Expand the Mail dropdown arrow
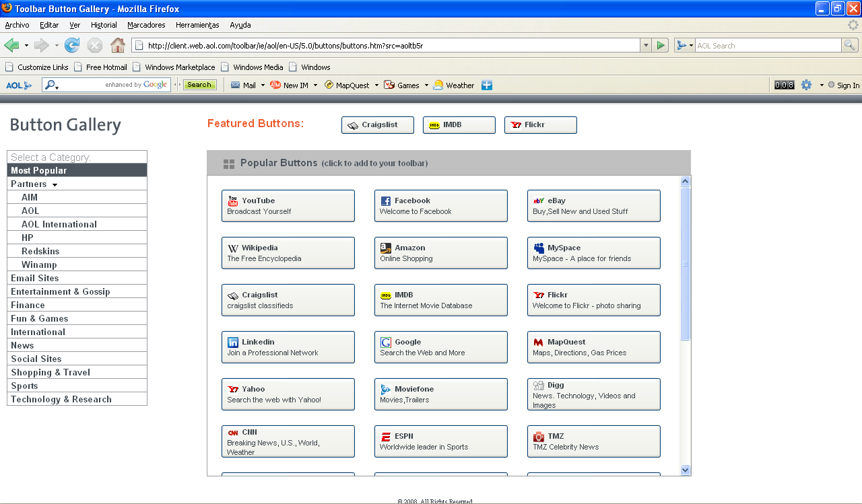862x504 pixels. click(264, 85)
